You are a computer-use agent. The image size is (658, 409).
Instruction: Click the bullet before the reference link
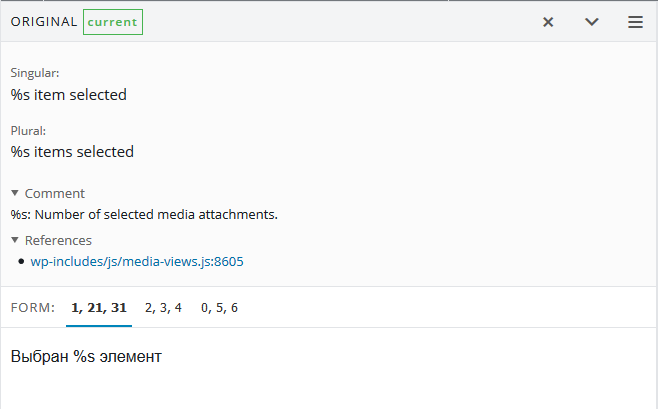21,262
